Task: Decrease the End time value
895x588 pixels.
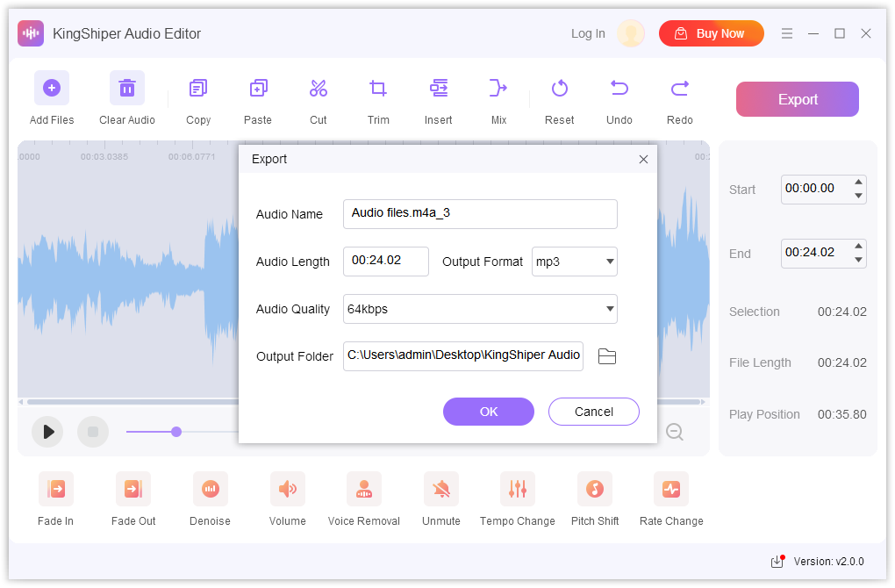Action: 858,260
